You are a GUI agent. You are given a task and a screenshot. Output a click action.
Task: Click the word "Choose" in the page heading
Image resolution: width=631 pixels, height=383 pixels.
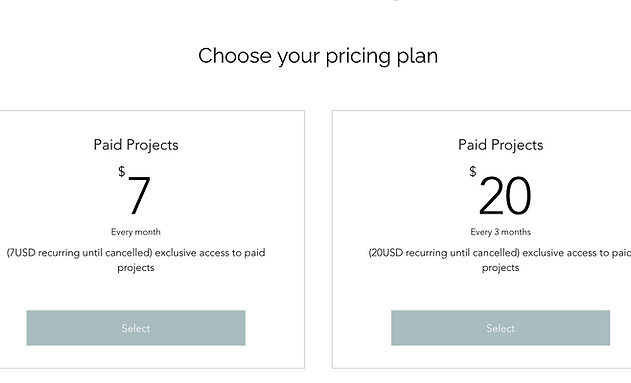click(235, 56)
